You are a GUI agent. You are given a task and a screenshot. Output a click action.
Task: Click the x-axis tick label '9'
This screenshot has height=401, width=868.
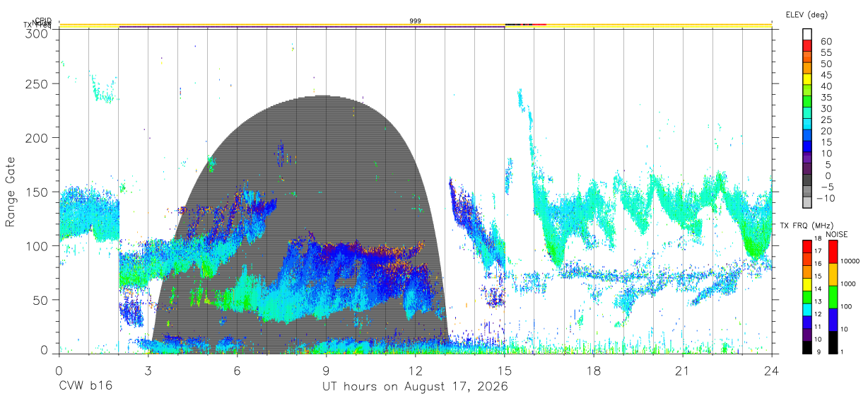click(x=327, y=371)
